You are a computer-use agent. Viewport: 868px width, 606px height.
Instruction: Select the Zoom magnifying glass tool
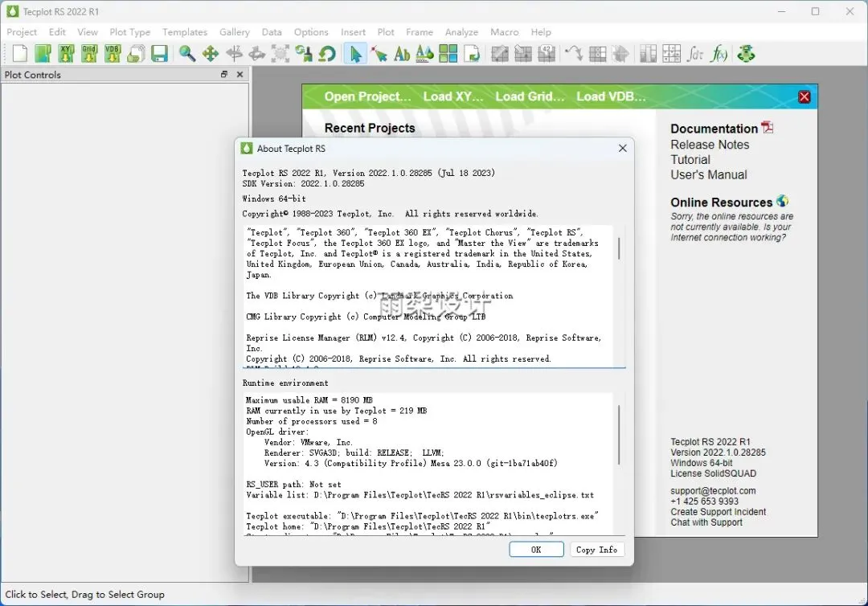click(187, 54)
